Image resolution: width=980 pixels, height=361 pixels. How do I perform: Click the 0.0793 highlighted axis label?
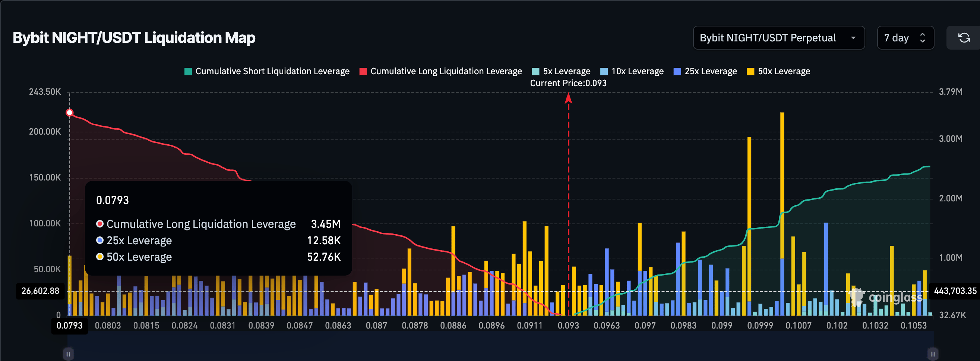coord(69,326)
